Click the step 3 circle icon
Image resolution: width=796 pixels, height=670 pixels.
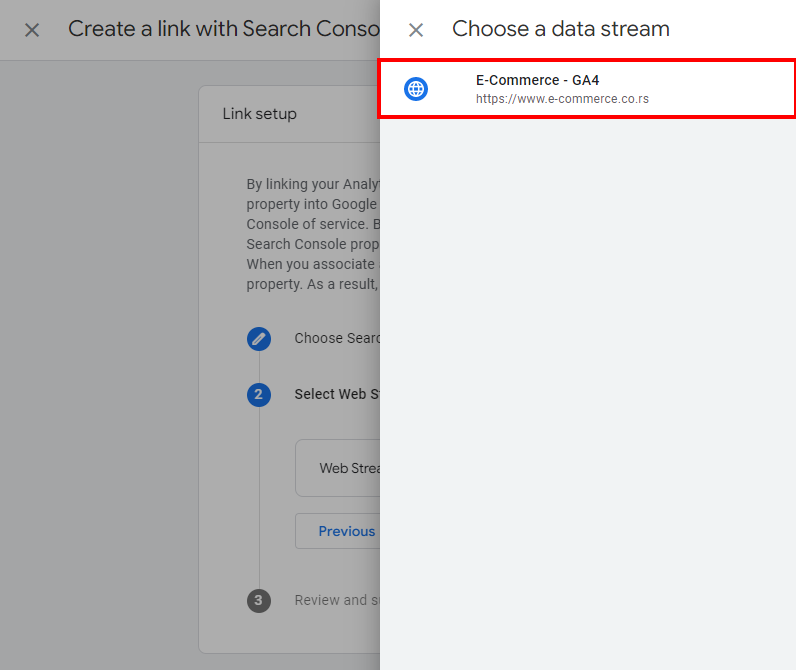[x=258, y=600]
